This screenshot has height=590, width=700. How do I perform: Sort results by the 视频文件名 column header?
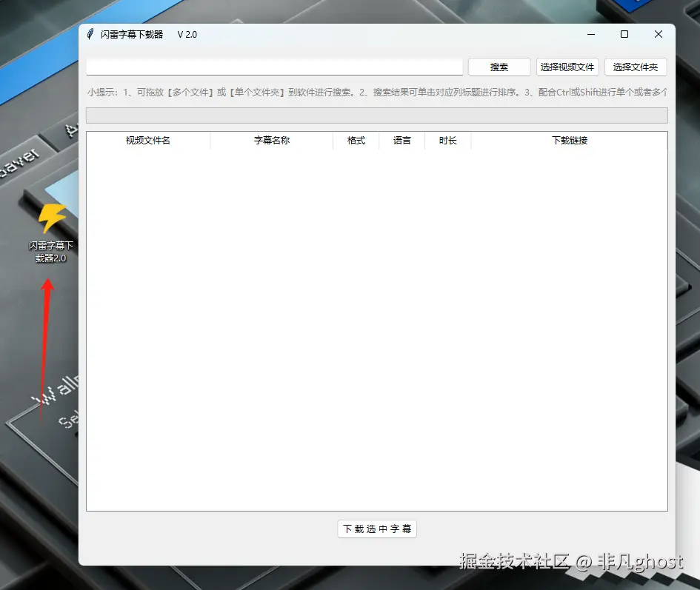[147, 141]
